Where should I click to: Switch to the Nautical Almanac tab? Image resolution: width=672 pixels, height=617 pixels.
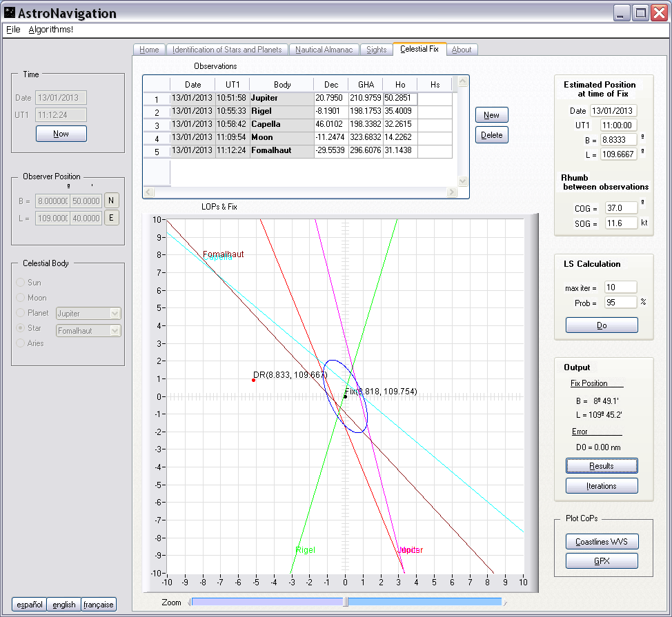coord(324,50)
